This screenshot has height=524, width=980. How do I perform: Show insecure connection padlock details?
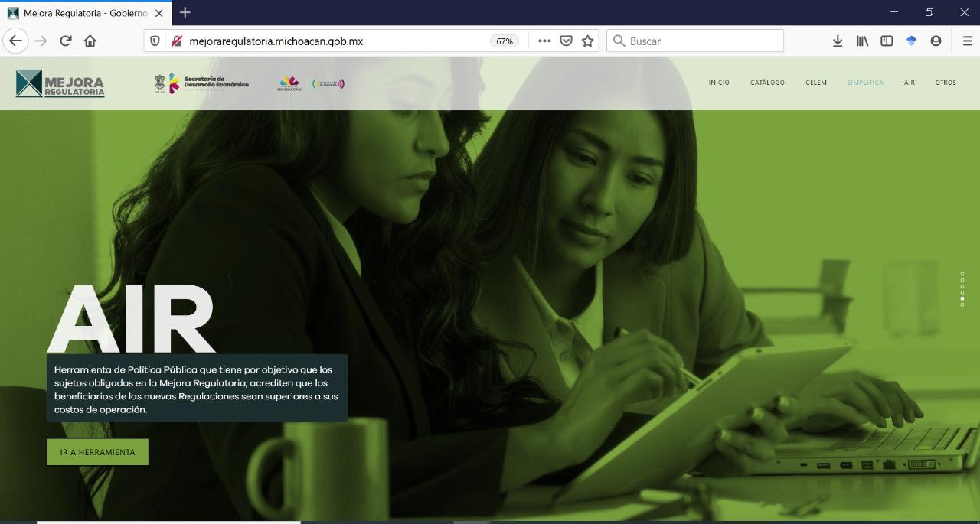point(177,41)
